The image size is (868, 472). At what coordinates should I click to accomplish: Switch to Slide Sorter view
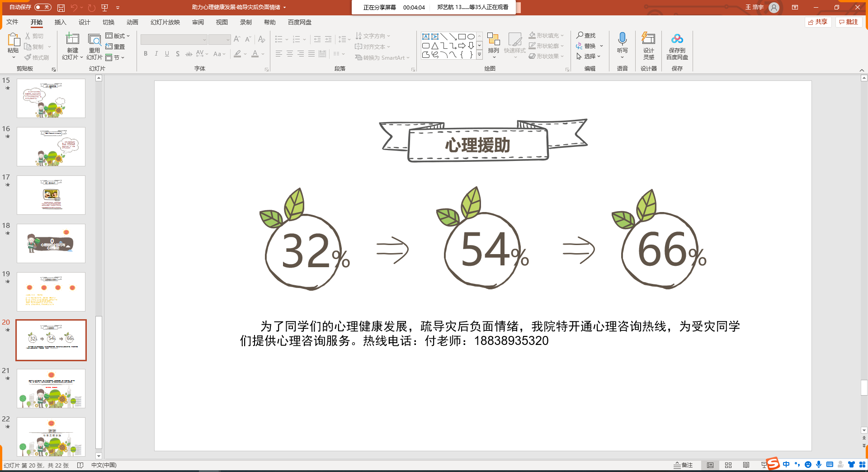(x=728, y=465)
